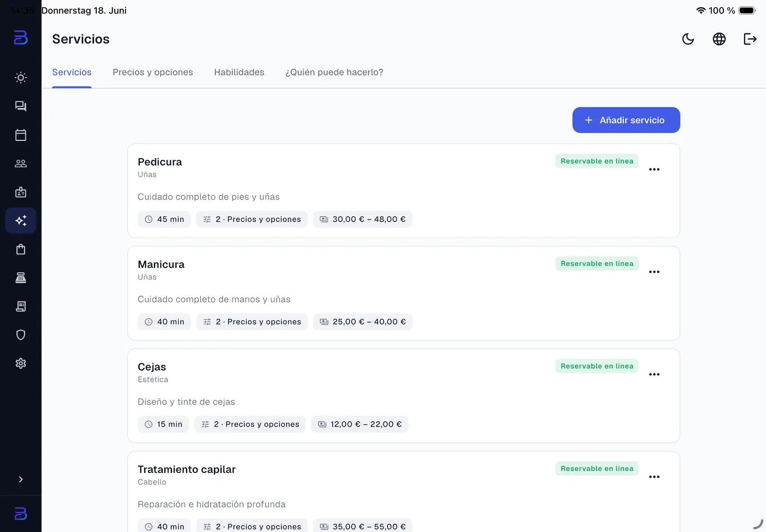The height and width of the screenshot is (532, 766).
Task: Open the Habilidades tab
Action: (239, 72)
